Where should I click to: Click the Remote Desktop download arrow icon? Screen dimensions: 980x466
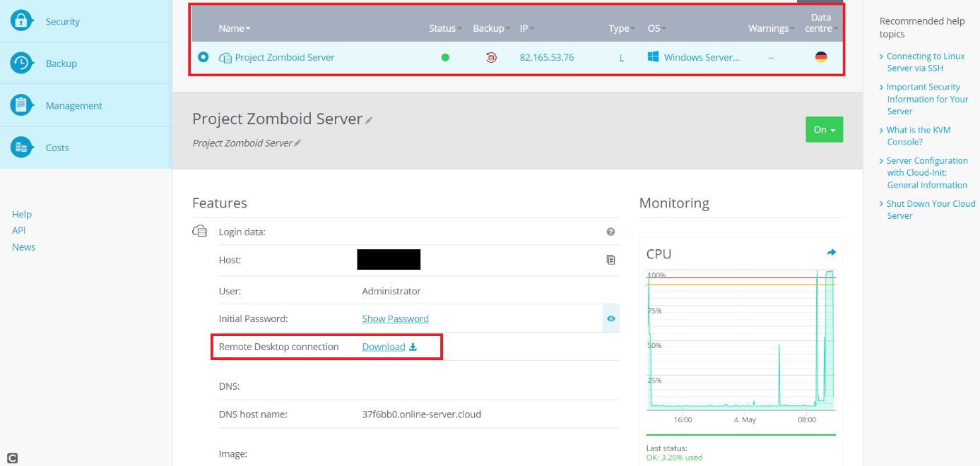[413, 347]
